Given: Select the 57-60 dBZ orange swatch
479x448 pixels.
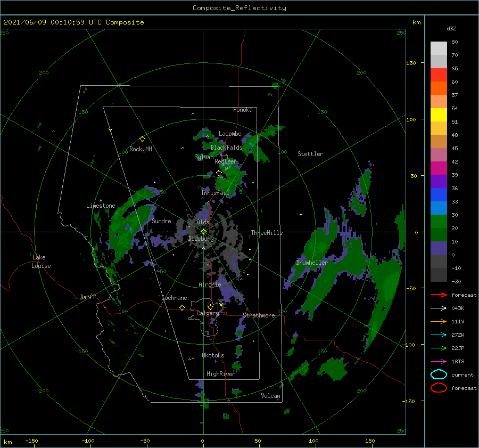Looking at the screenshot, I should (x=439, y=88).
